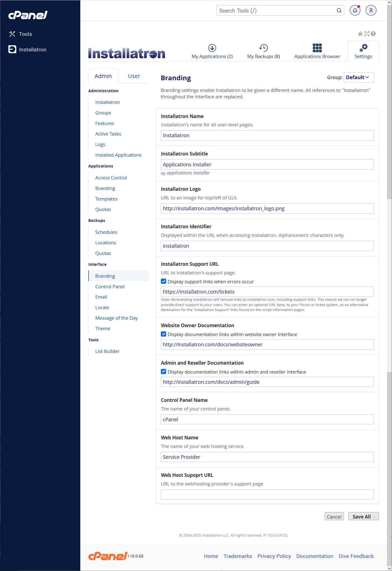
Task: Open Quotas under Backups section
Action: (103, 253)
